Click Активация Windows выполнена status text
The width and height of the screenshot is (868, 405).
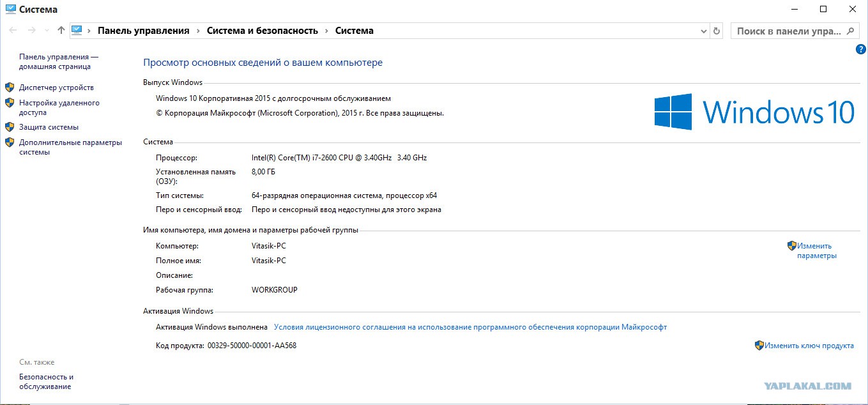click(211, 327)
